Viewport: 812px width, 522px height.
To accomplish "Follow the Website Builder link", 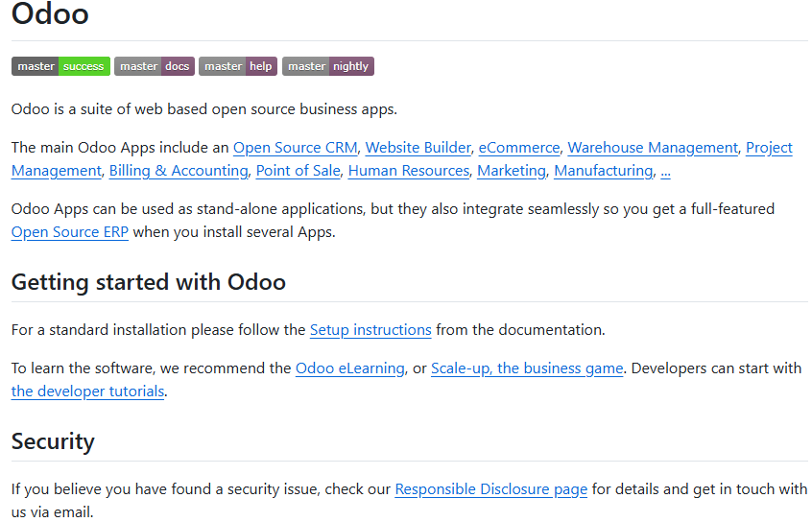I will click(x=418, y=148).
